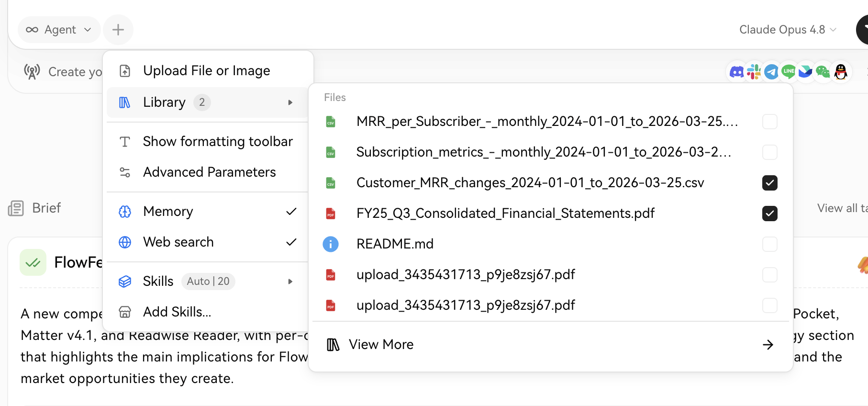Viewport: 868px width, 406px height.
Task: Check the Subscription_metrics file checkbox
Action: click(x=770, y=152)
